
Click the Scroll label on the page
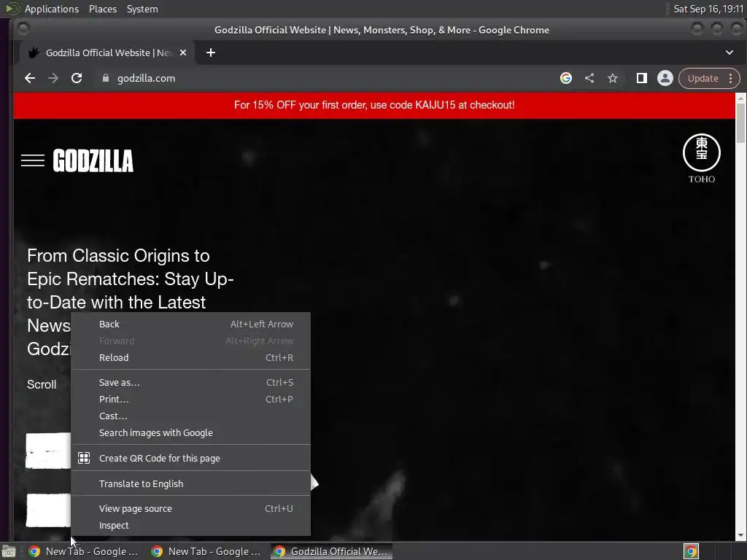[x=42, y=385]
